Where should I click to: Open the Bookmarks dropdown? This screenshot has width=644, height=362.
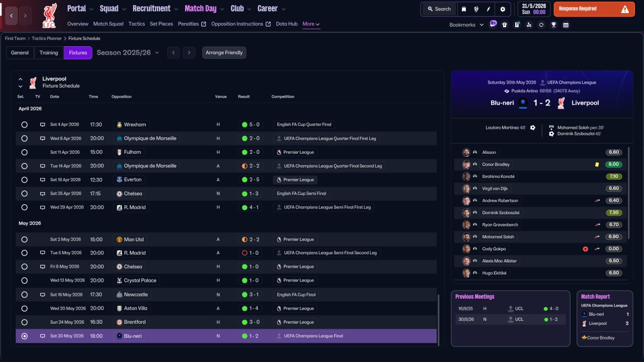(x=466, y=25)
